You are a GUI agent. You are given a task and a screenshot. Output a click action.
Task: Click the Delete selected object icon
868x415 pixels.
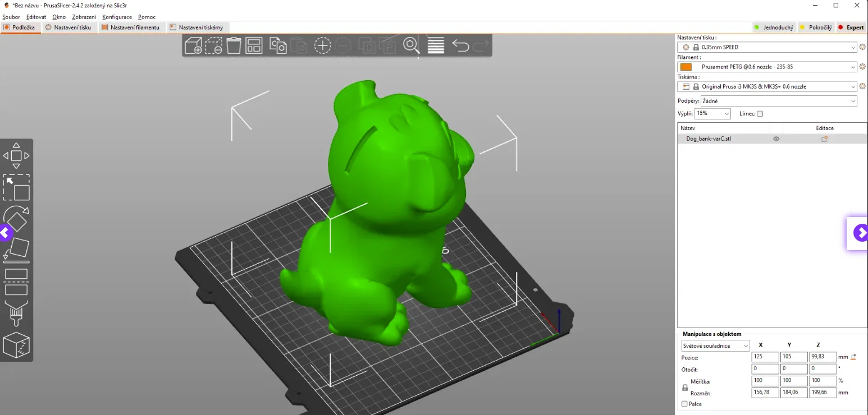point(214,45)
